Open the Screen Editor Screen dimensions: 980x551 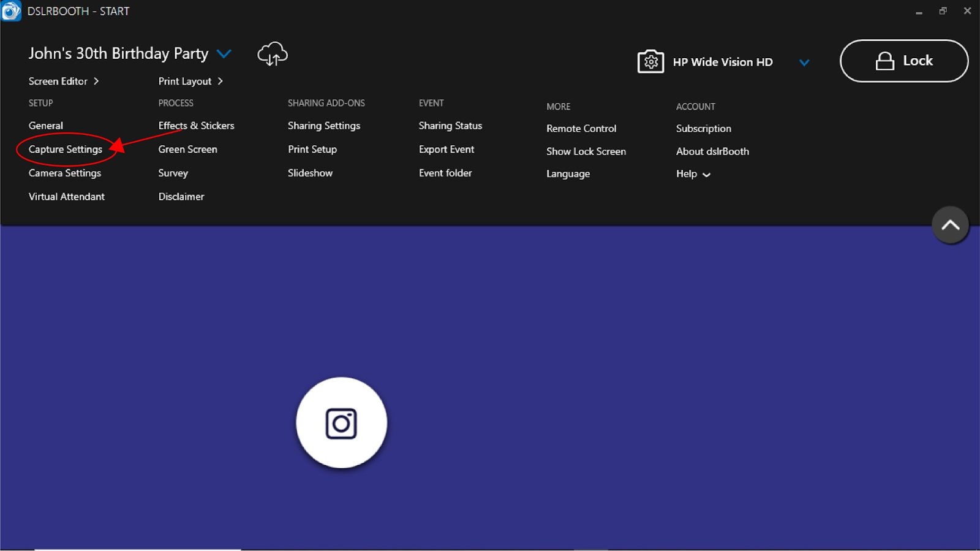(x=64, y=81)
